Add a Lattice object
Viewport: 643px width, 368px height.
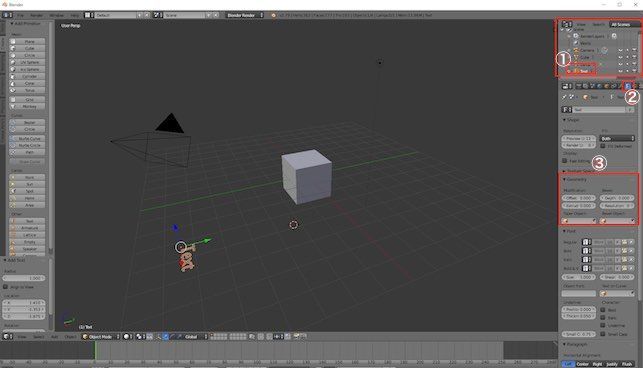click(x=27, y=235)
